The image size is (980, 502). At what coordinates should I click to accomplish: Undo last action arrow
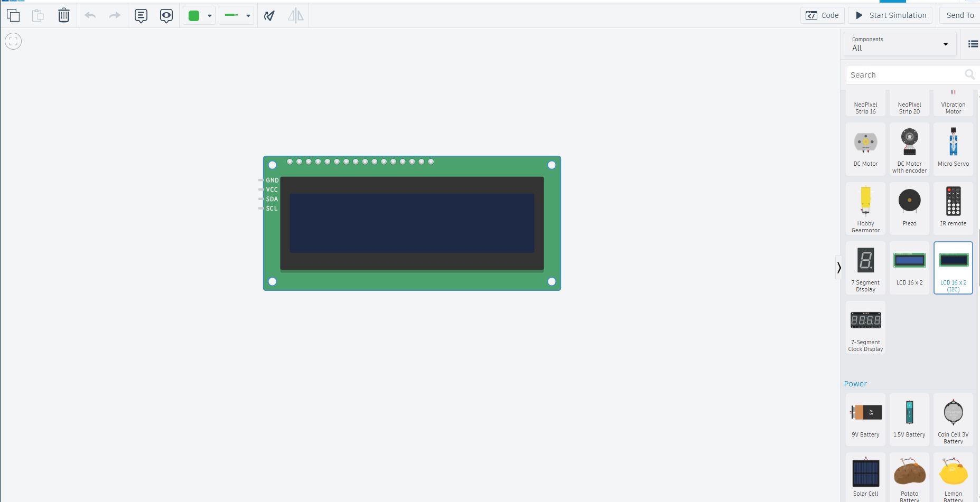(x=90, y=15)
